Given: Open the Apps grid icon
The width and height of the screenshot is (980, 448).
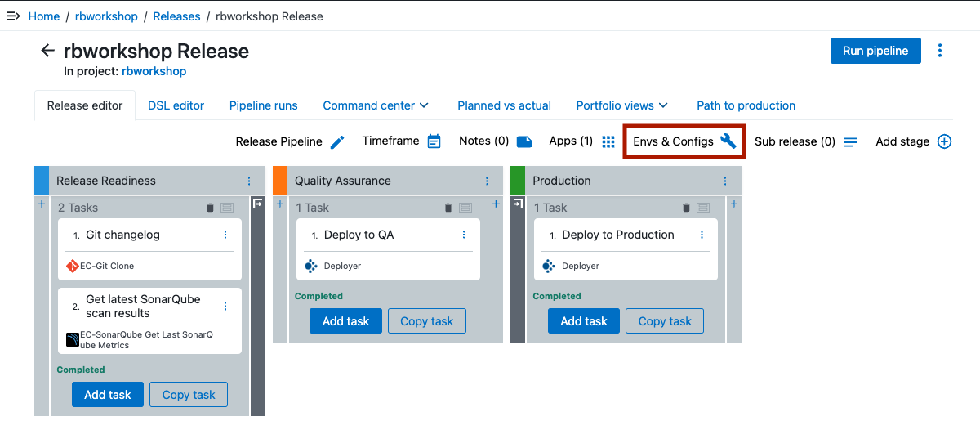Looking at the screenshot, I should coord(608,141).
